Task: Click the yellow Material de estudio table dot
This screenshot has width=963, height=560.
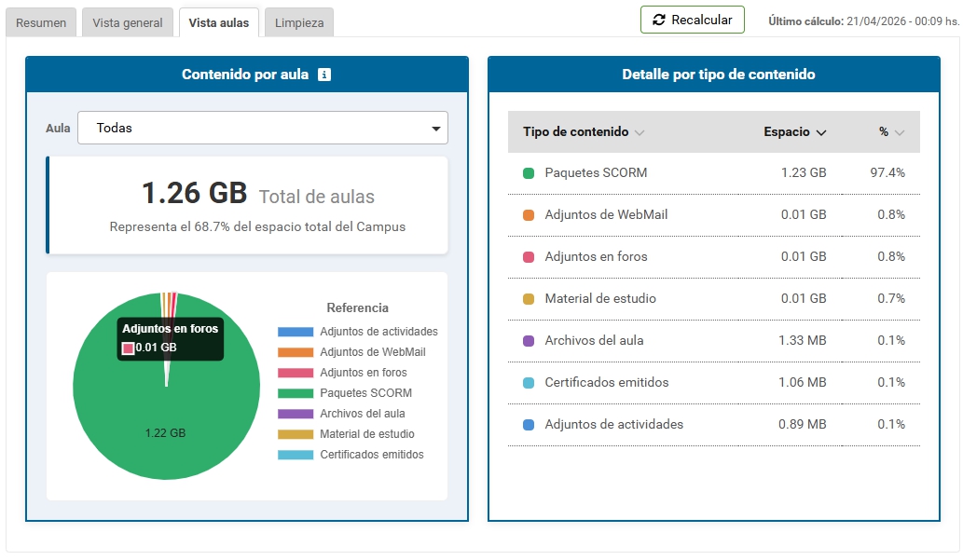Action: [529, 299]
